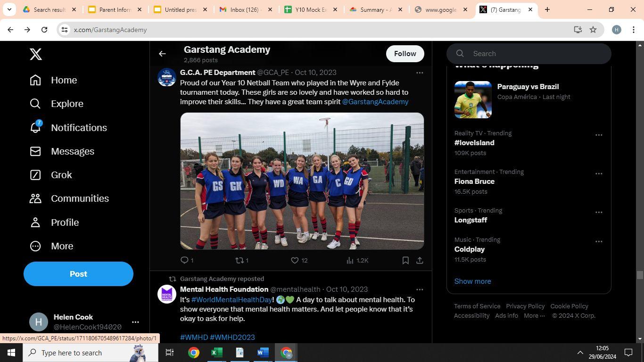View site information icon in address bar
Image resolution: width=644 pixels, height=362 pixels.
point(65,30)
